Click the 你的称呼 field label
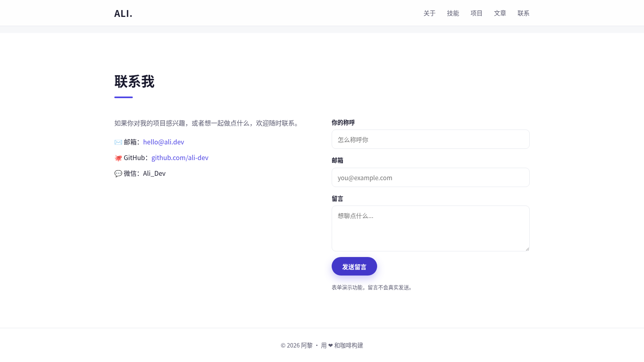 pos(343,123)
